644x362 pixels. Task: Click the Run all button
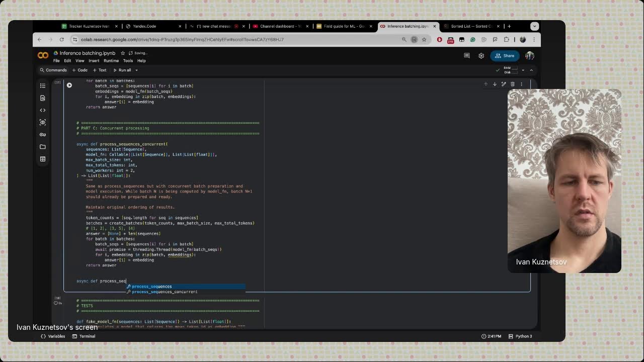(x=122, y=70)
